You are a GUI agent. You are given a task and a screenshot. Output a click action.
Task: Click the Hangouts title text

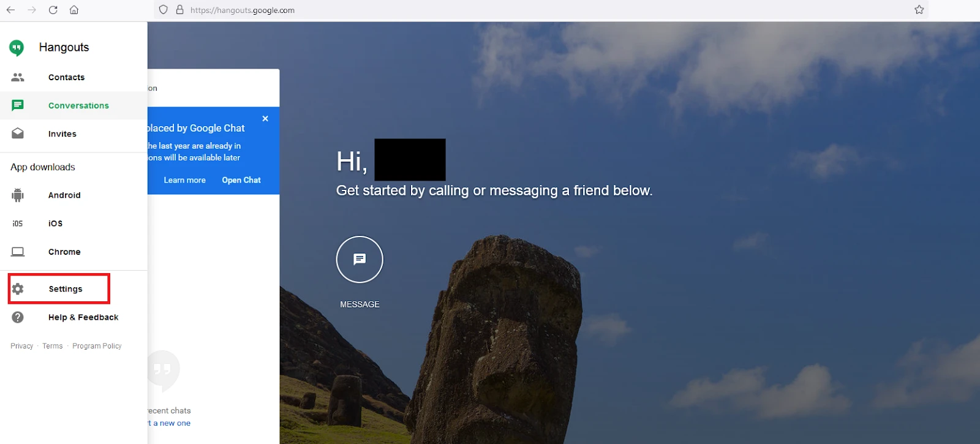click(x=64, y=47)
